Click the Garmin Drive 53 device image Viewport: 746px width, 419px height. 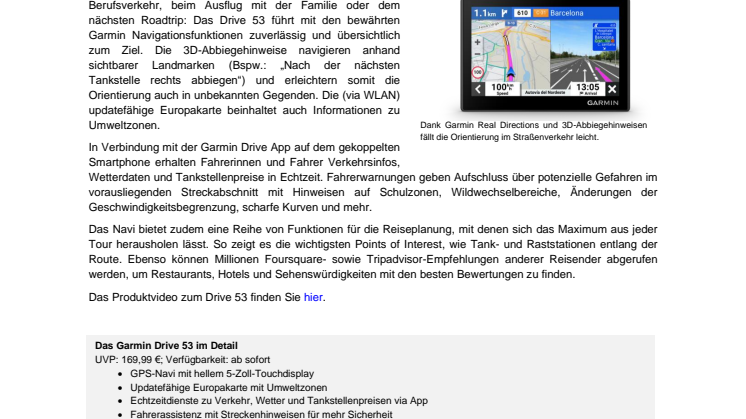(545, 56)
